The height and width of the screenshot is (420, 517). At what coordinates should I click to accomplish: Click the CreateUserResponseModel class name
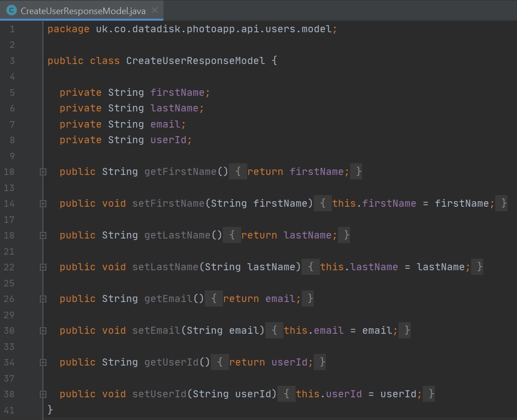tap(195, 61)
